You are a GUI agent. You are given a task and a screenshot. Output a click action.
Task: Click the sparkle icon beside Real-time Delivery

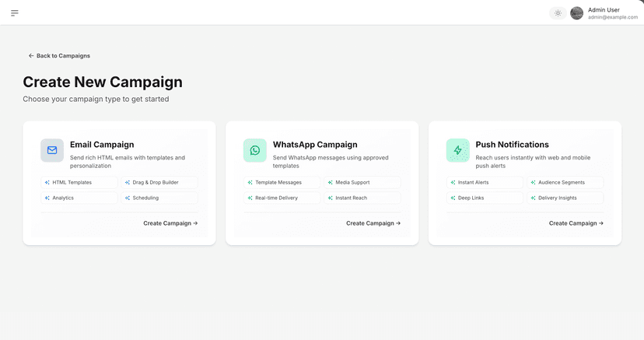click(250, 198)
